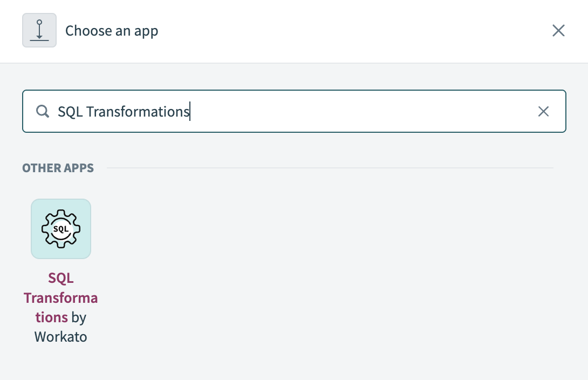This screenshot has height=380, width=588.
Task: Click the X inside the search field
Action: point(544,111)
